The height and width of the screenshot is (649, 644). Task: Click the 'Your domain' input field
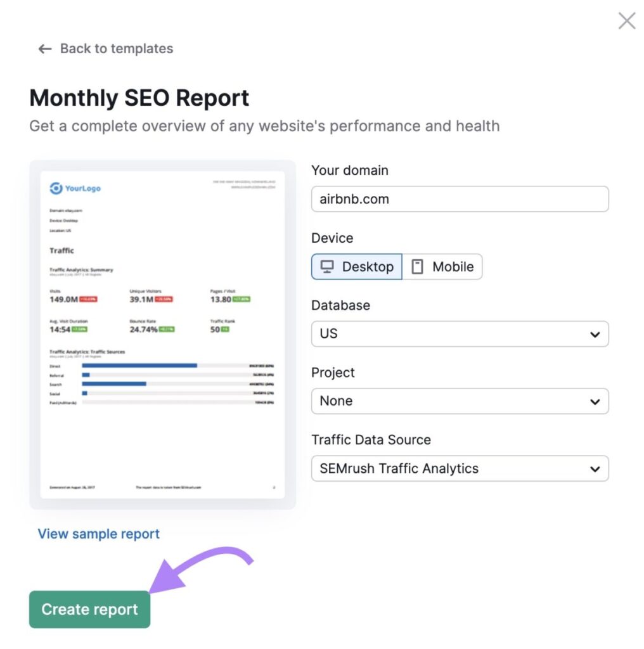click(460, 199)
